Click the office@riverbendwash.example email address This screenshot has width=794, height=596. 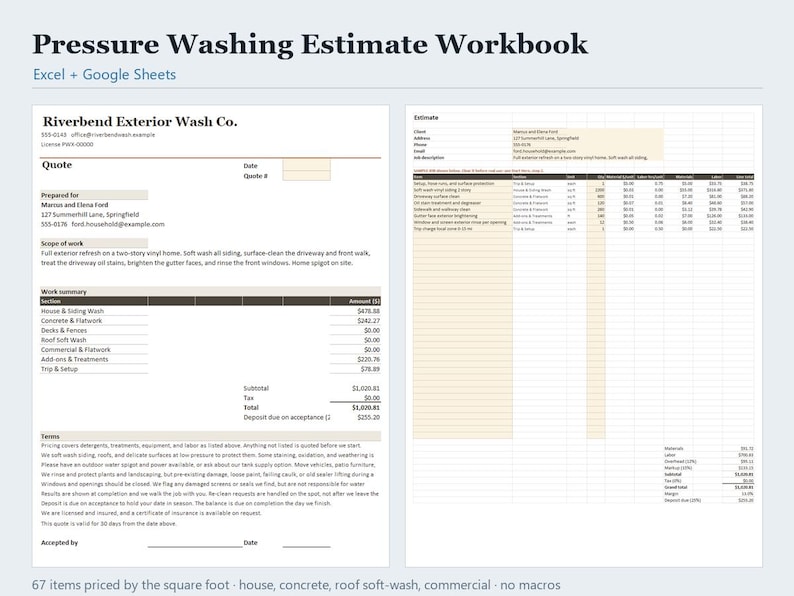113,135
